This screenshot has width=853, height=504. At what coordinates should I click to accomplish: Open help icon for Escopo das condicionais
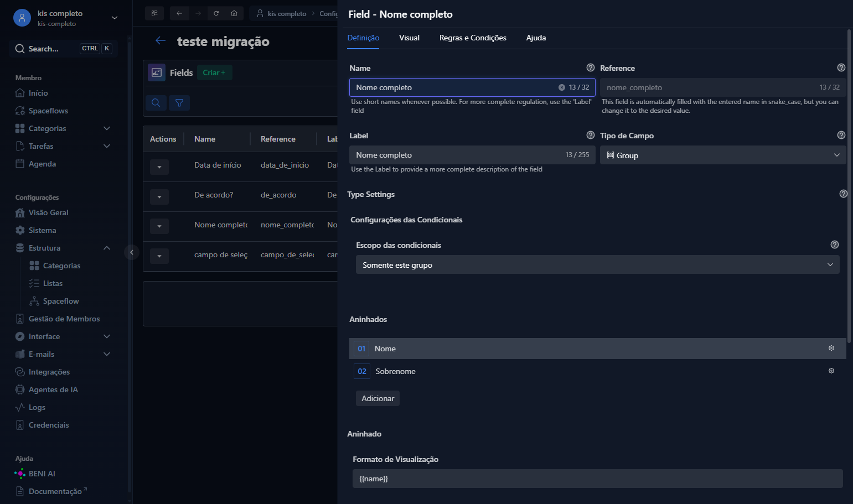tap(835, 245)
